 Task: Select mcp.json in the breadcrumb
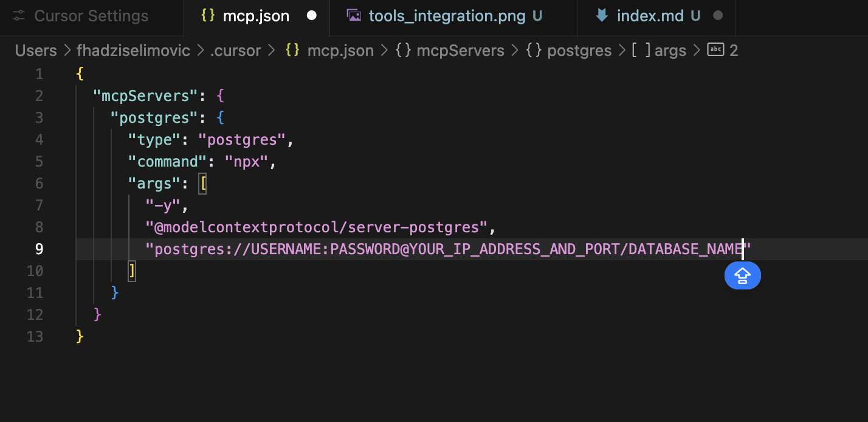[340, 50]
